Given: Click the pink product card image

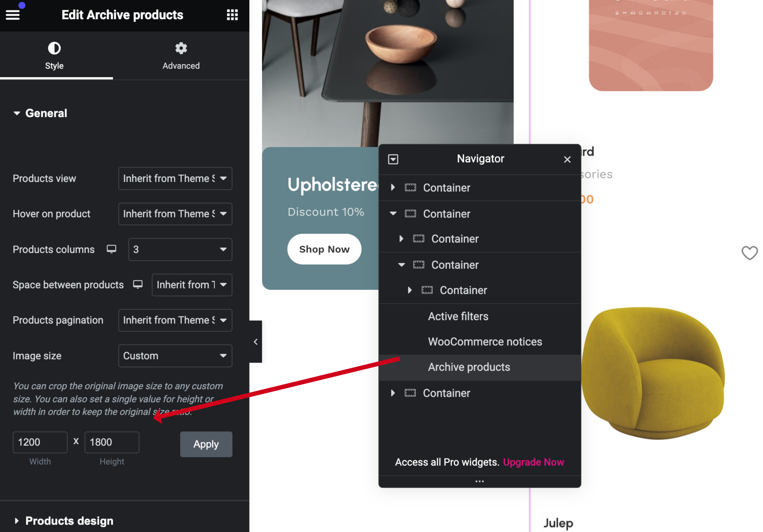Looking at the screenshot, I should (x=651, y=45).
